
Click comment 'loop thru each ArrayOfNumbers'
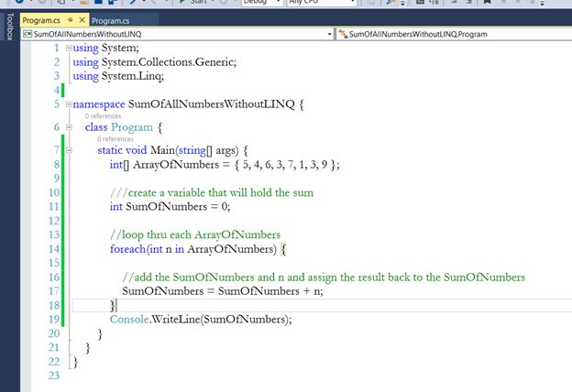click(x=201, y=234)
